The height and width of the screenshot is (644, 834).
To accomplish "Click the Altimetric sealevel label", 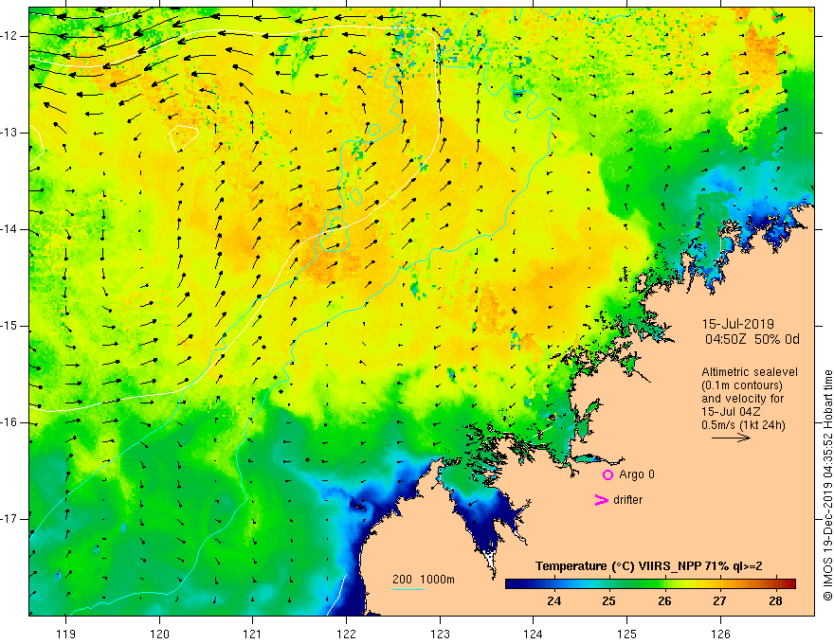I will coord(750,372).
